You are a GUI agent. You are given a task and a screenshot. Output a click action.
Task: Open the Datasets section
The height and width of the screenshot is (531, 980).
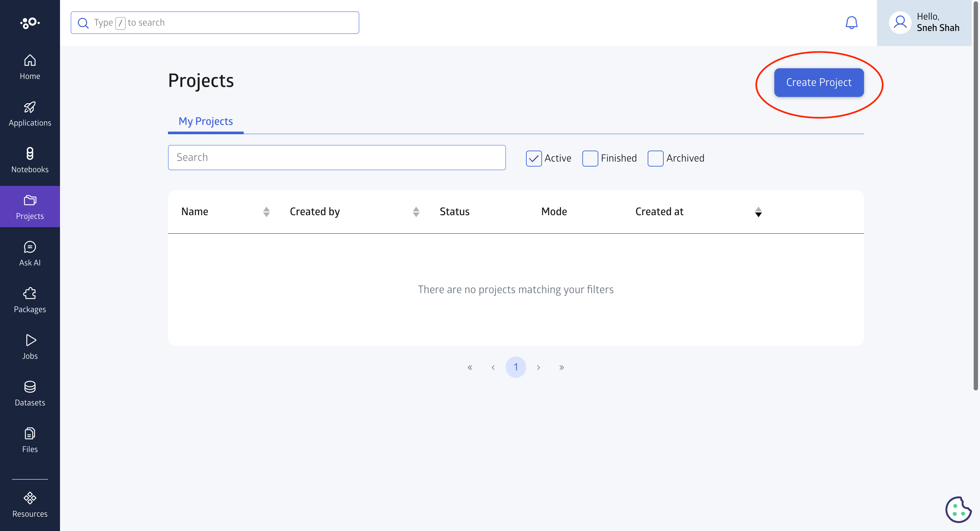pos(30,393)
